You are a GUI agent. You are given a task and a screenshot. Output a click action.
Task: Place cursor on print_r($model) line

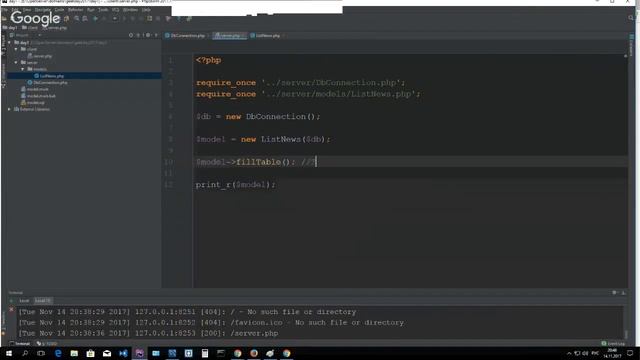236,184
